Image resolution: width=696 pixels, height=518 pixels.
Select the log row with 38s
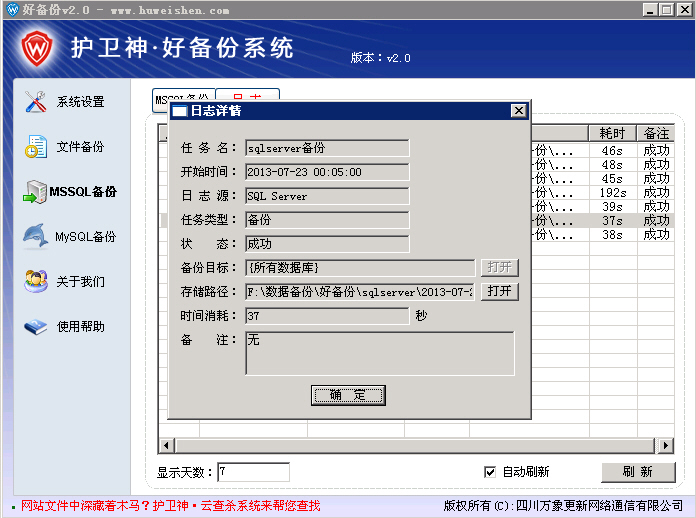603,234
